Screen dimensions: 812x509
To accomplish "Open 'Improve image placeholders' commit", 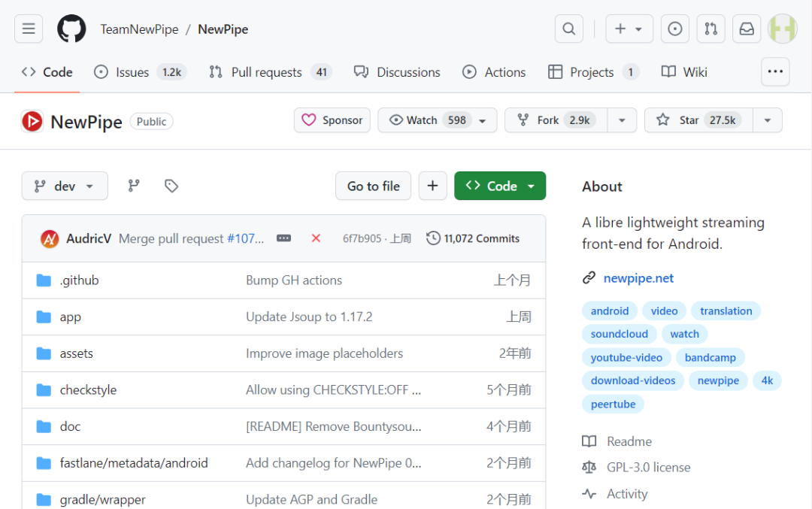I will 324,353.
